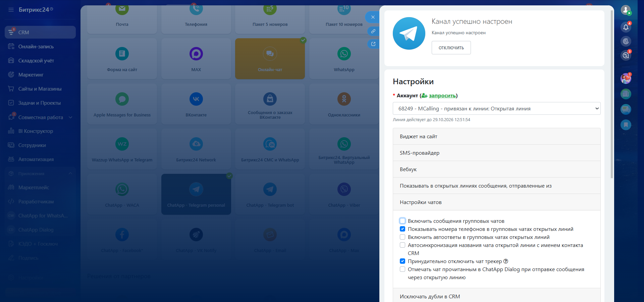Viewport: 644px width, 302px height.
Task: Open slider in new window icon
Action: pos(373,44)
